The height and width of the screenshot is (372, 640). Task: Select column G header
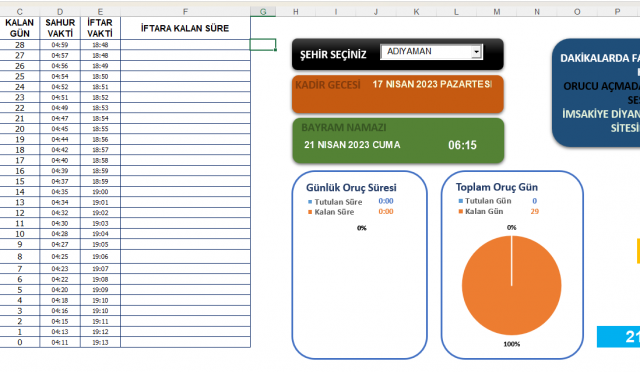pos(263,12)
